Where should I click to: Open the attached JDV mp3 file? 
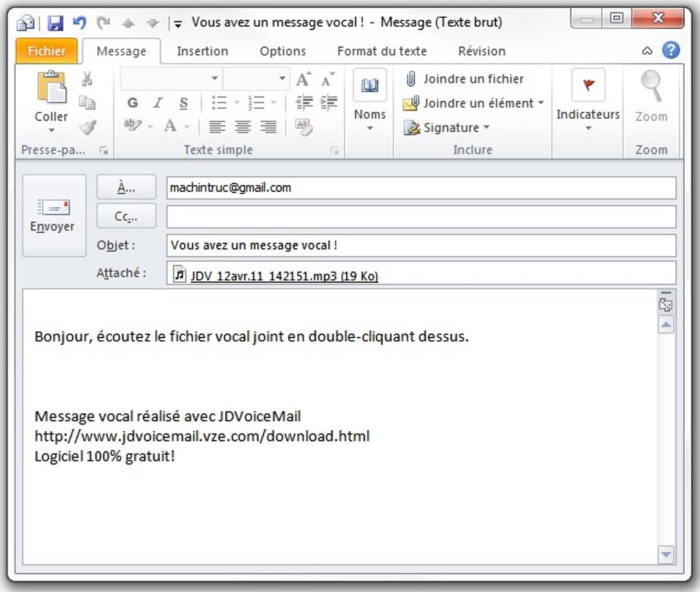[284, 276]
